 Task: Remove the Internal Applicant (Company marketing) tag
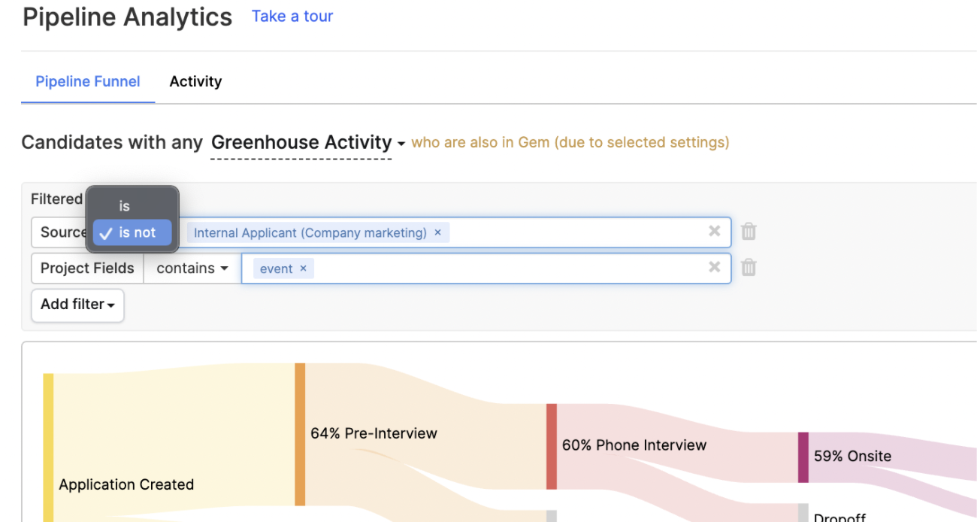pos(438,232)
